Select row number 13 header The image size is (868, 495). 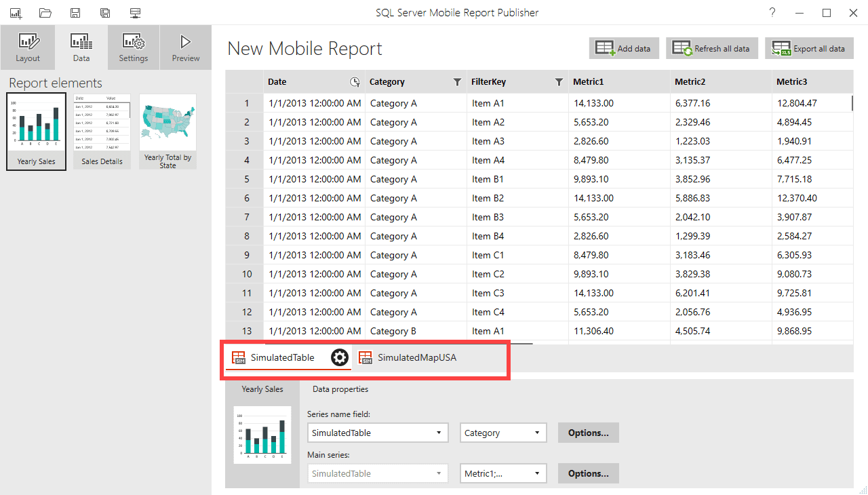tap(245, 331)
